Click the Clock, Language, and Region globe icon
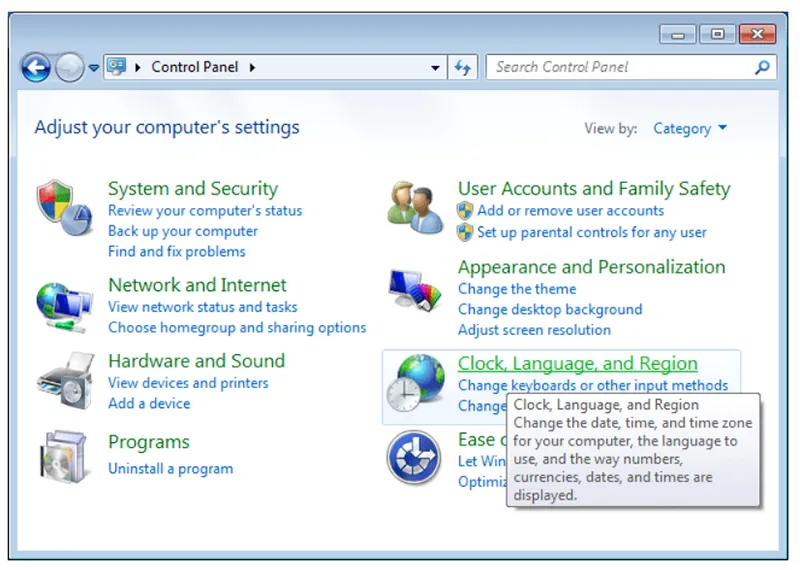 click(x=415, y=382)
